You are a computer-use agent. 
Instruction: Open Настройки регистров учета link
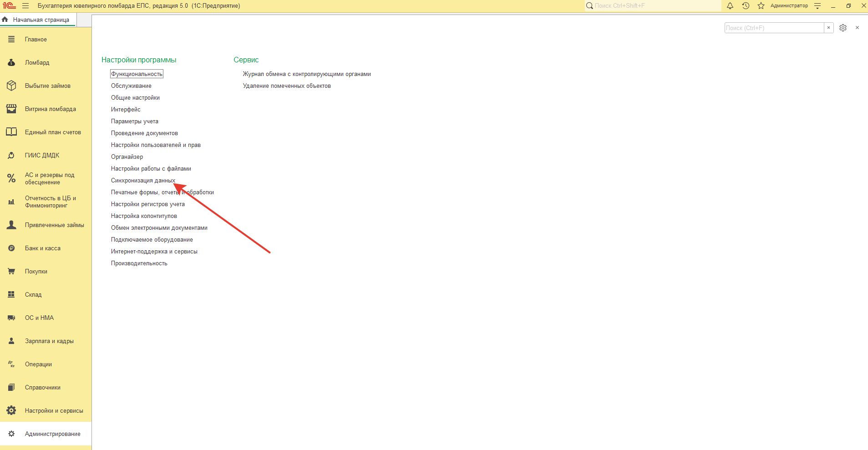tap(148, 204)
